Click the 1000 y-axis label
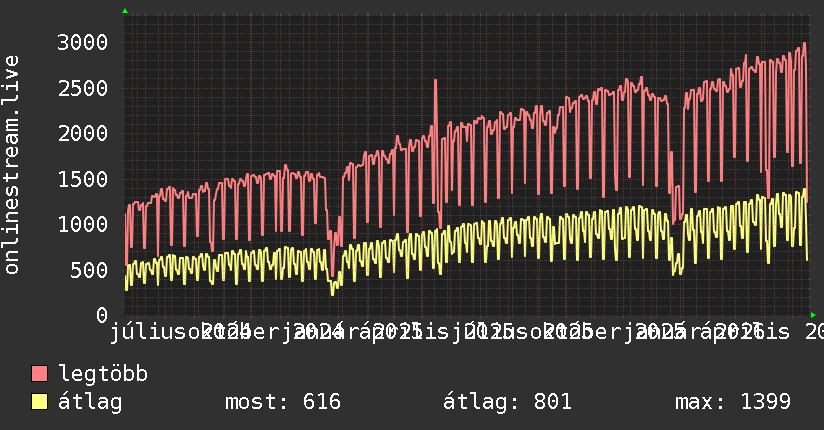824x430 pixels. (83, 224)
